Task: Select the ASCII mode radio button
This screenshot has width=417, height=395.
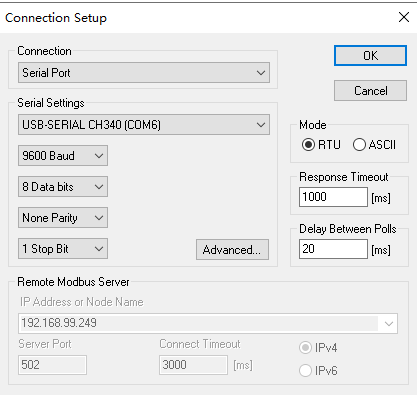Action: [x=359, y=145]
